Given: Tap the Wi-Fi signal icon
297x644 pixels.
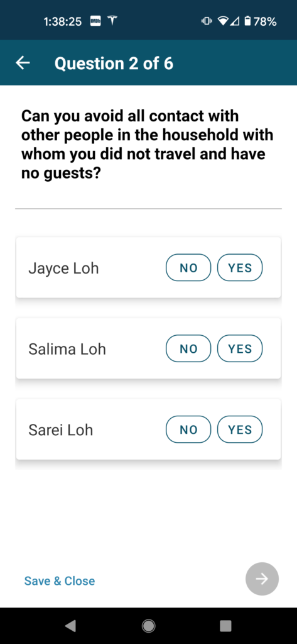Looking at the screenshot, I should [224, 21].
